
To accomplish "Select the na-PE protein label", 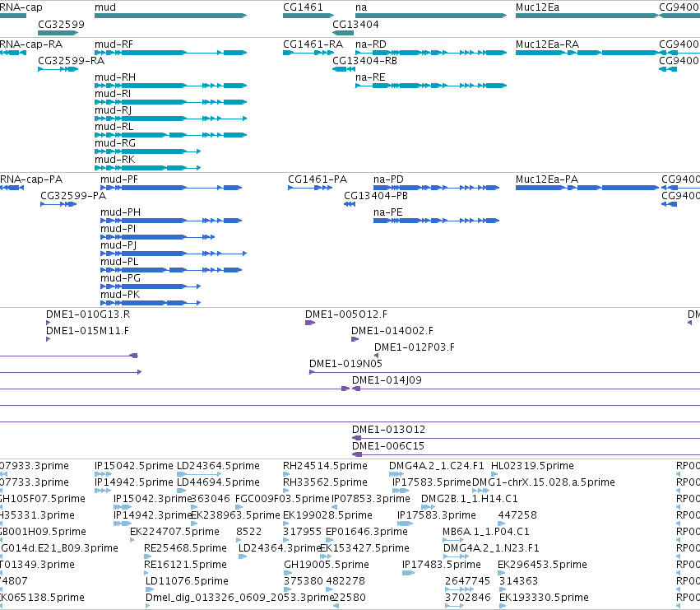I will (x=388, y=212).
